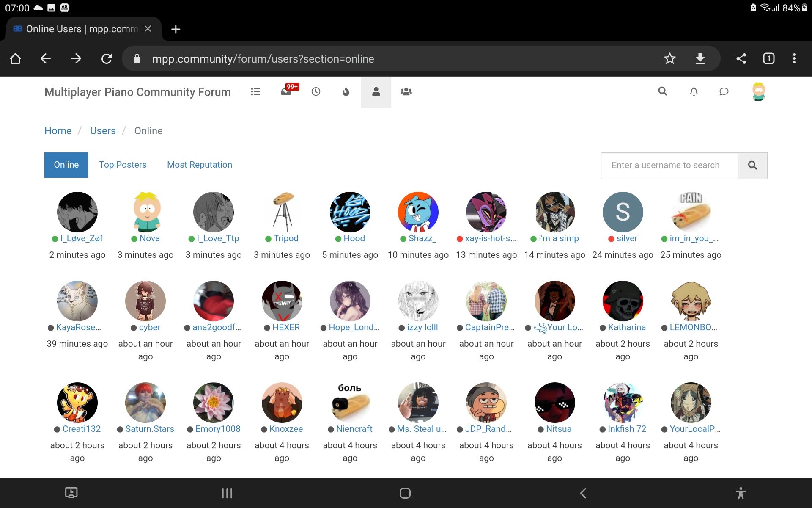Open Nitsua avatar thumbnail
The width and height of the screenshot is (812, 508).
[554, 402]
